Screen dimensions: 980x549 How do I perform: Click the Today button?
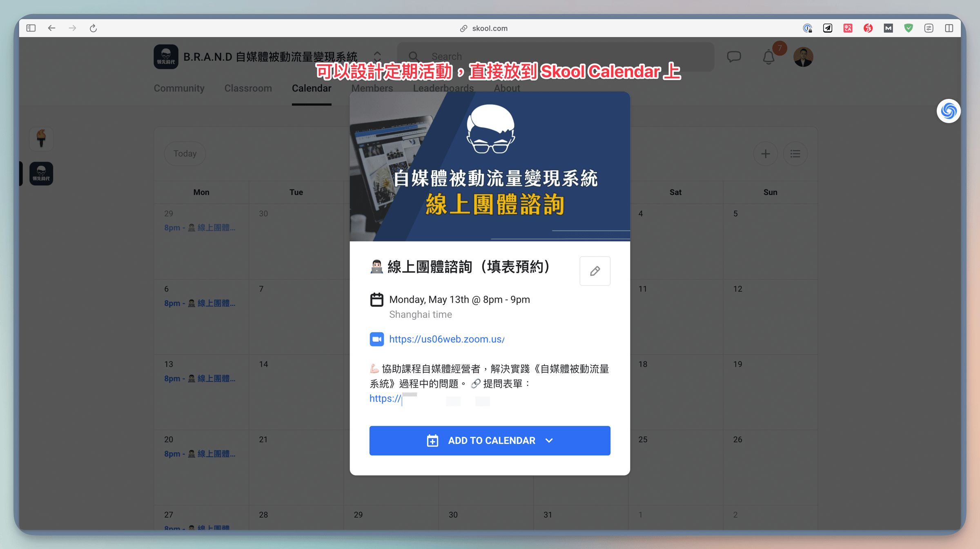[x=185, y=154]
